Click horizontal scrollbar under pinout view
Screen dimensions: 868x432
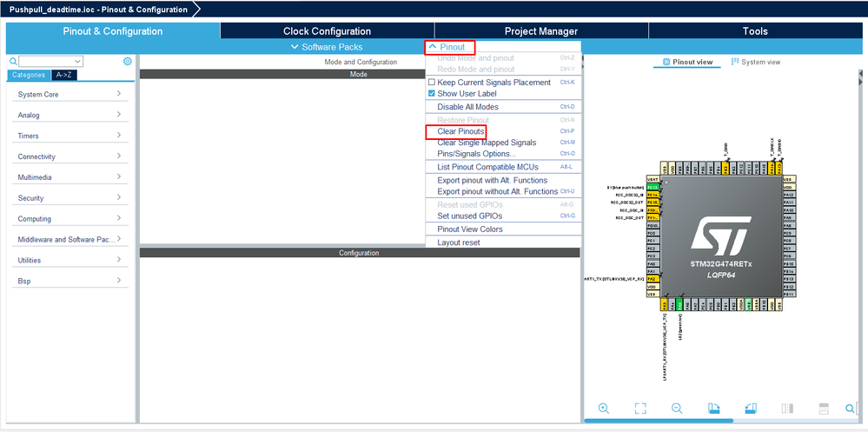pos(659,421)
